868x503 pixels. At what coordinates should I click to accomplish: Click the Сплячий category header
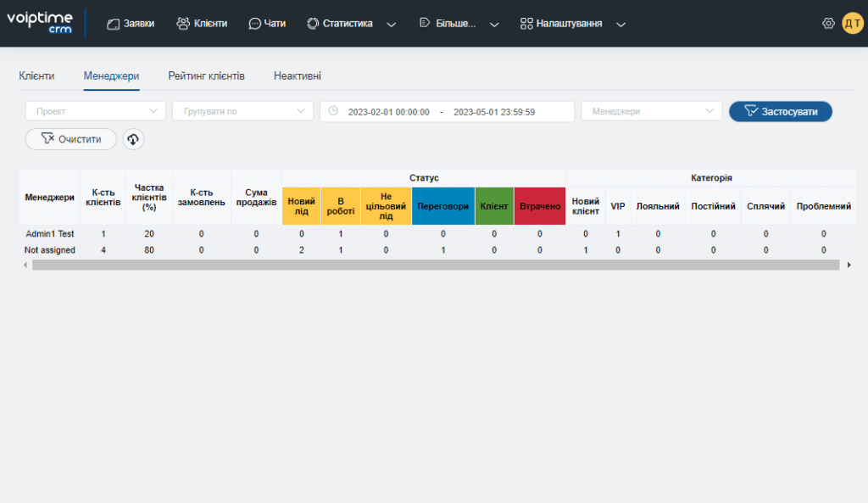tap(766, 206)
